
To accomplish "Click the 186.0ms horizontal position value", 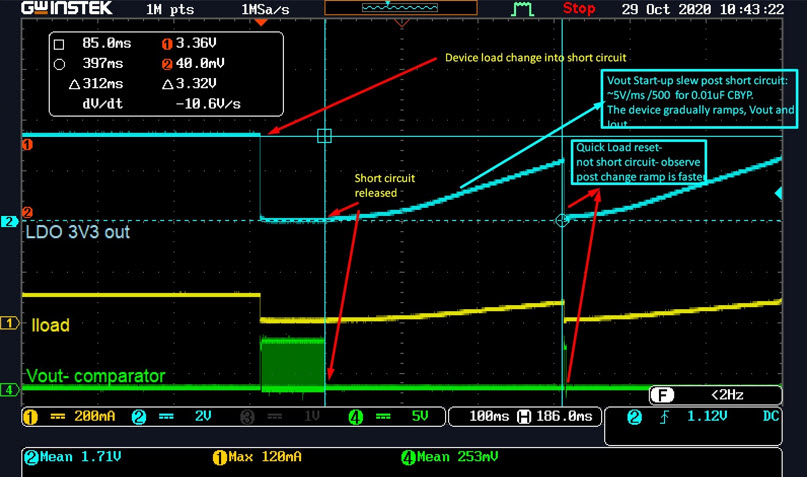I will [564, 416].
